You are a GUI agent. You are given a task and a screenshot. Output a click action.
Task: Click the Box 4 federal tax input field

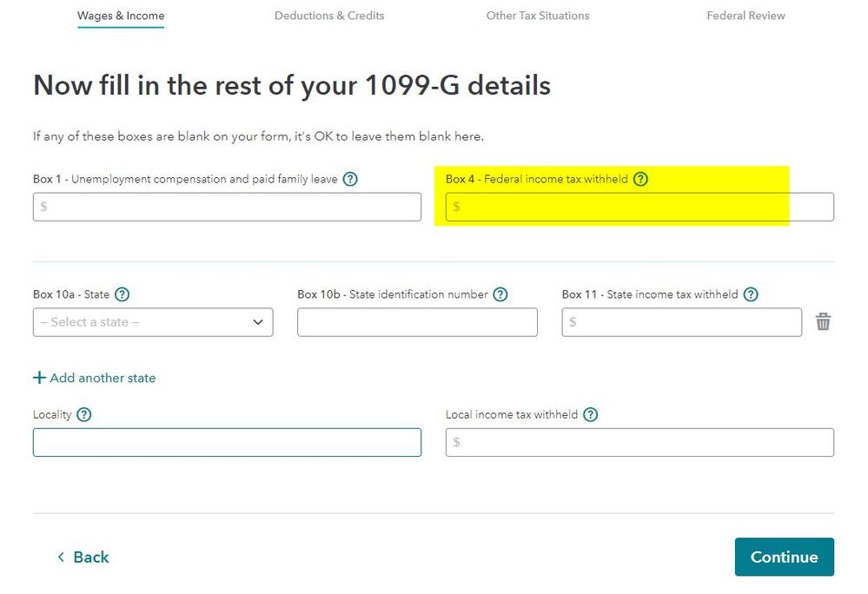pos(639,207)
